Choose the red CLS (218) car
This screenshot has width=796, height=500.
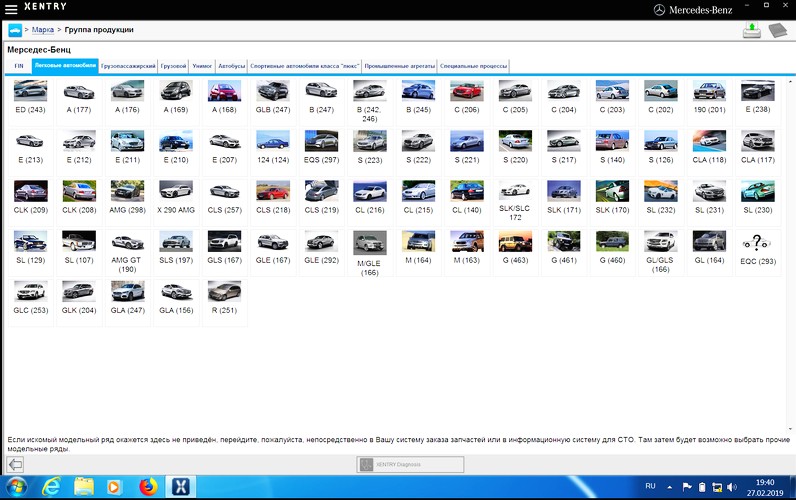point(273,201)
